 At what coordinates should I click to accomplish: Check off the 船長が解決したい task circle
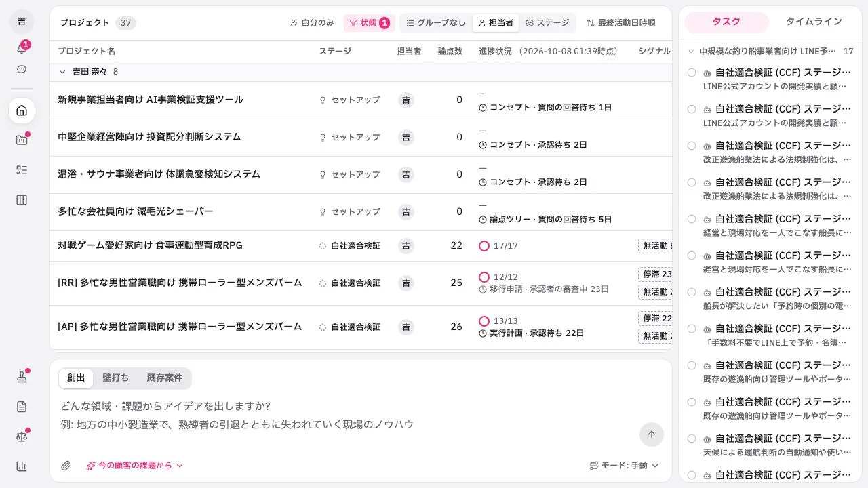(x=692, y=292)
